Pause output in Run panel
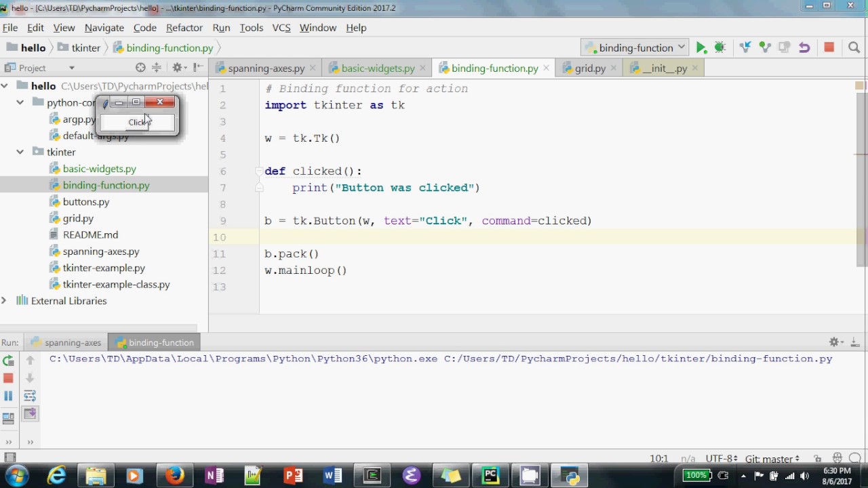This screenshot has height=488, width=868. [x=8, y=396]
